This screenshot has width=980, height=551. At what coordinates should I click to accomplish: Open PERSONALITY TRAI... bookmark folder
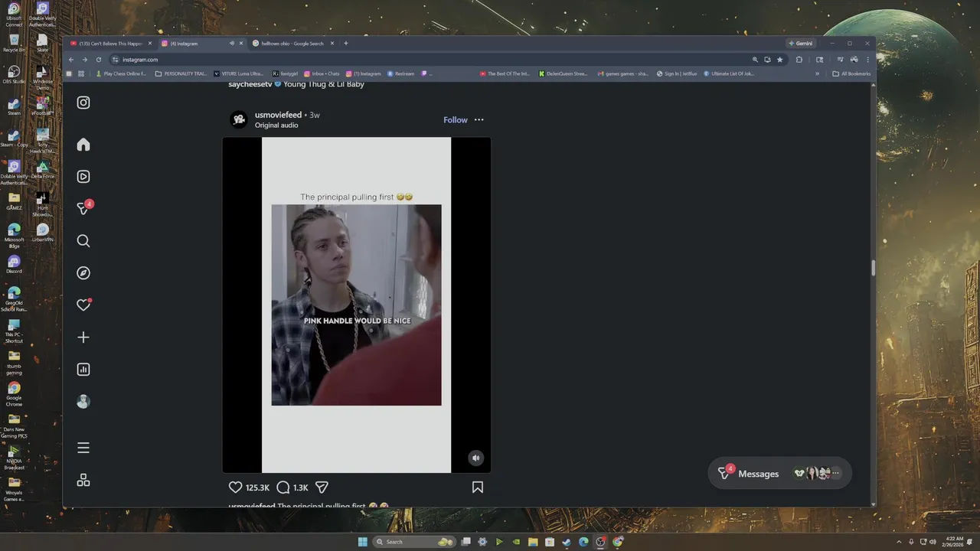(x=181, y=74)
